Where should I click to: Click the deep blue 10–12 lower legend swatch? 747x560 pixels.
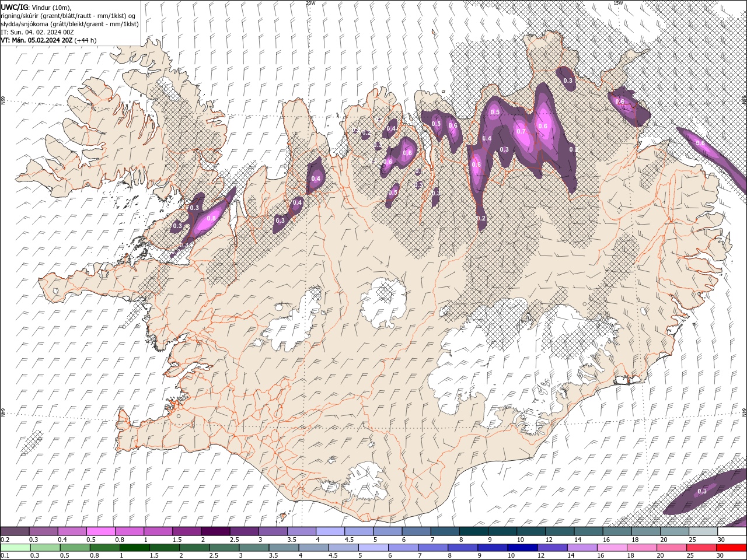[522, 548]
